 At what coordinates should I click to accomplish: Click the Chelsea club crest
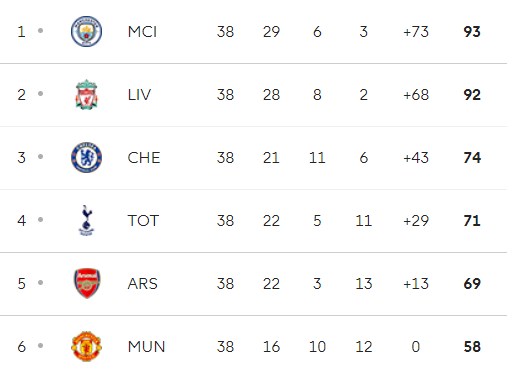[86, 157]
